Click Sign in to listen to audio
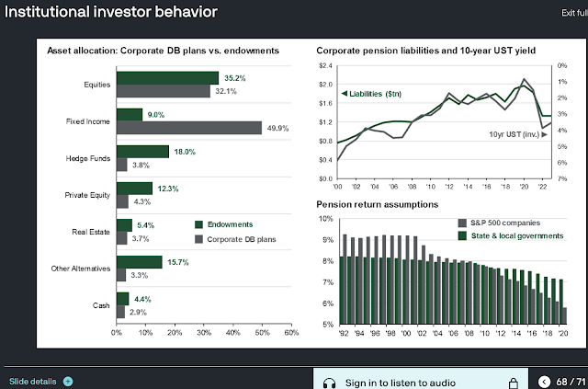 click(401, 383)
